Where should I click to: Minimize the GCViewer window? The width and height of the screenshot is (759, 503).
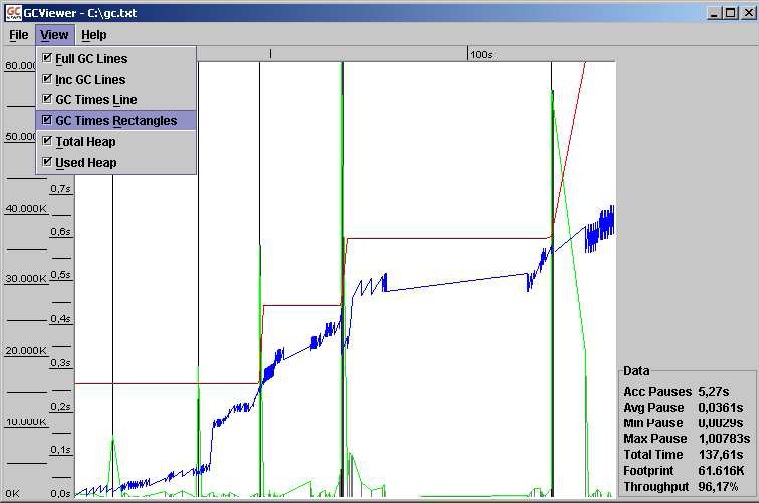(x=714, y=13)
